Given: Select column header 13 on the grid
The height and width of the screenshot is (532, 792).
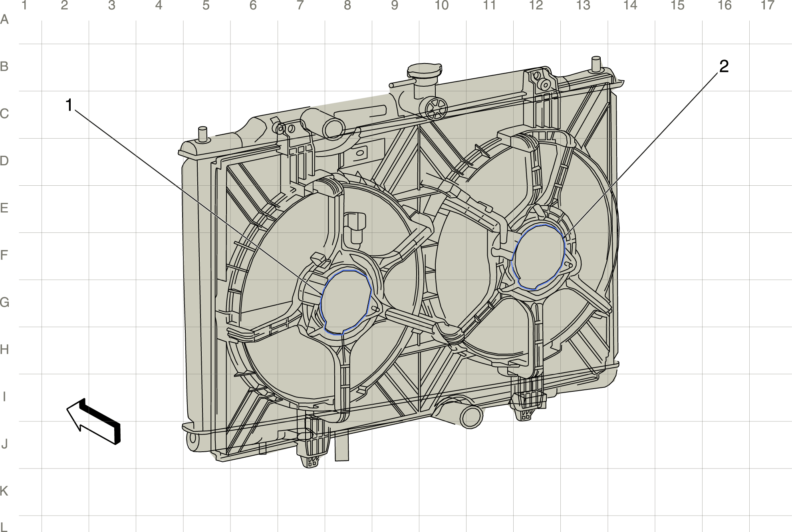Looking at the screenshot, I should click(583, 6).
